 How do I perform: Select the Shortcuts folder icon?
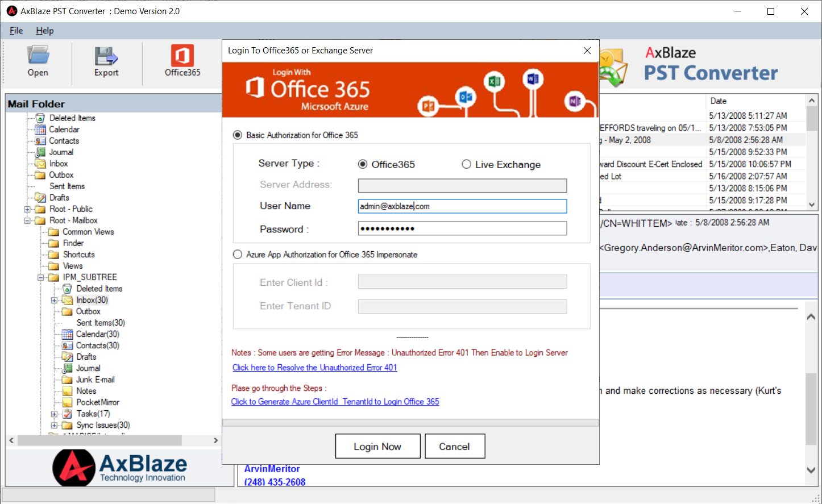(x=54, y=255)
